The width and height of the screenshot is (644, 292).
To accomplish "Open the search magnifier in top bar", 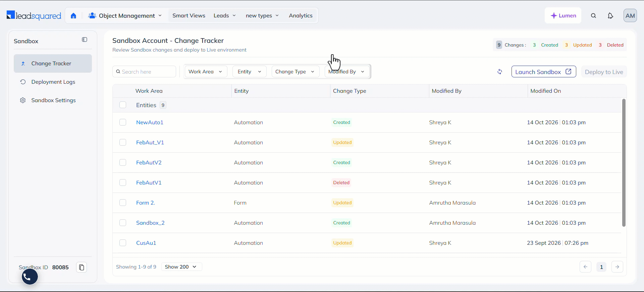I will pyautogui.click(x=593, y=16).
